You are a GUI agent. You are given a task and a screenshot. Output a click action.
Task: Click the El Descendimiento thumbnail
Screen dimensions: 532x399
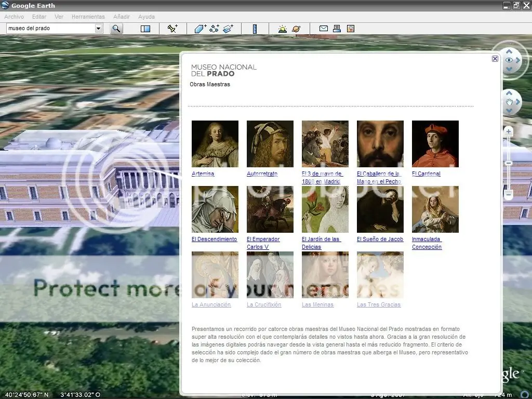pyautogui.click(x=215, y=209)
